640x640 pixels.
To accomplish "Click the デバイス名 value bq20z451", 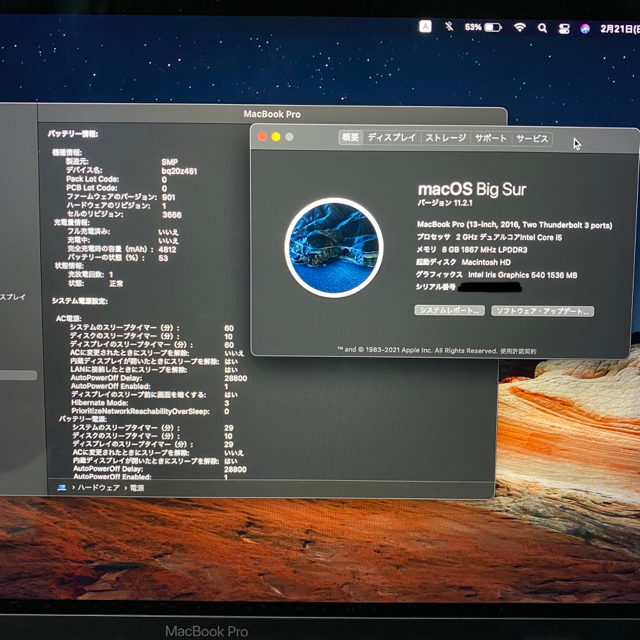I will tap(179, 171).
